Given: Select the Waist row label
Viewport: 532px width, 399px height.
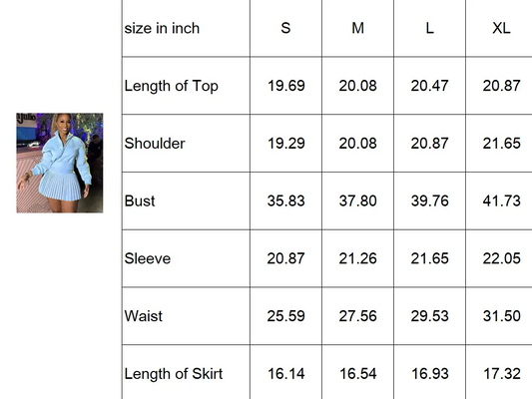Looking at the screenshot, I should (186, 316).
